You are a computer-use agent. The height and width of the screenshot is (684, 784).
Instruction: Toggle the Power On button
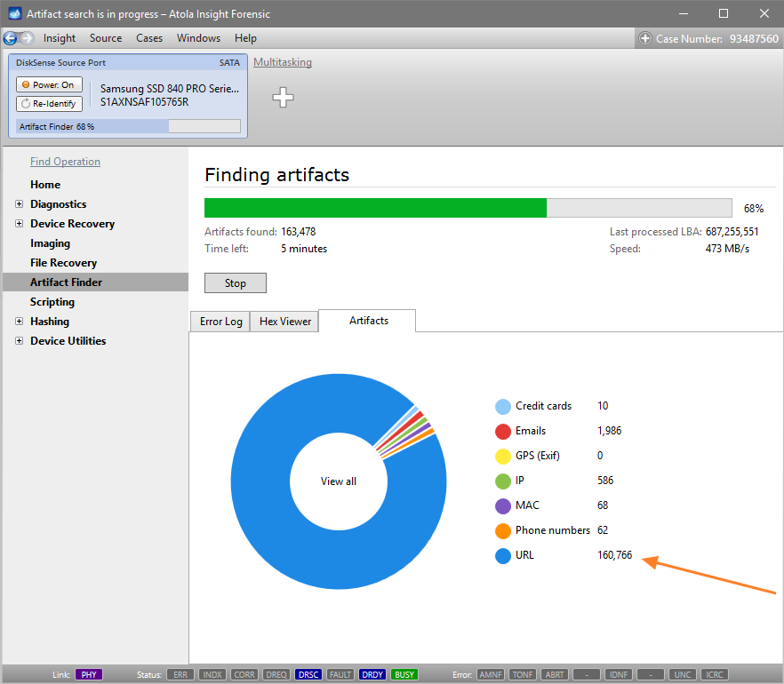coord(49,84)
